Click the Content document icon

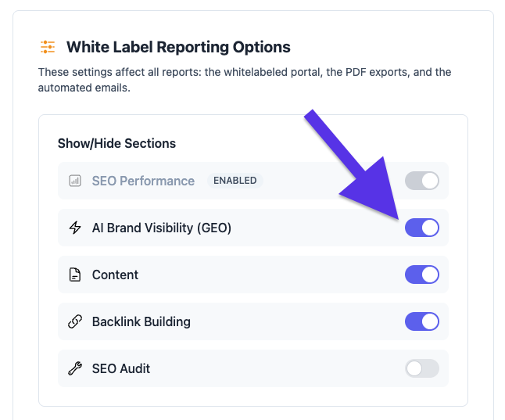[x=75, y=275]
